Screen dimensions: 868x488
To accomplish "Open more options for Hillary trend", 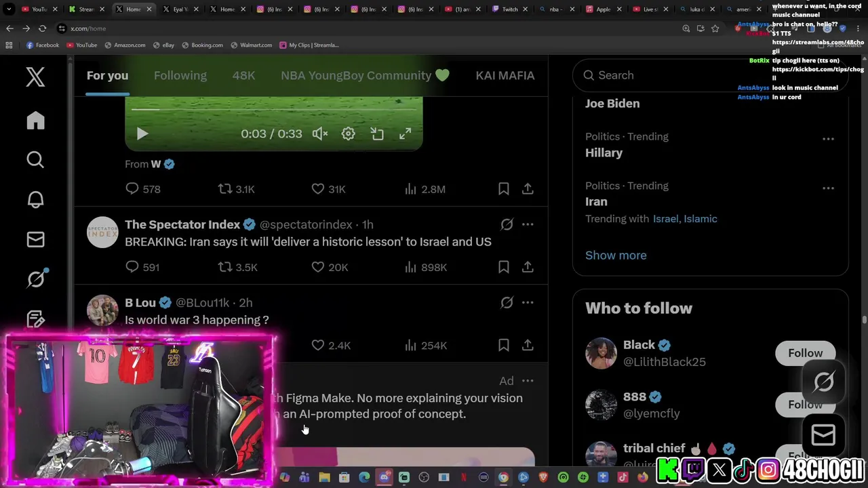I will (x=828, y=138).
